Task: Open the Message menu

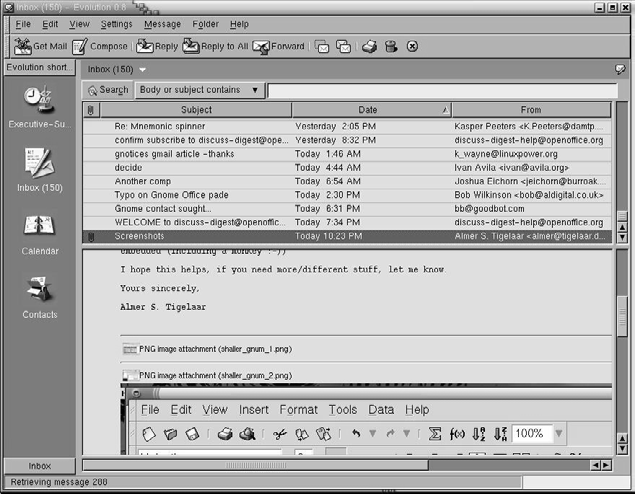Action: 162,23
